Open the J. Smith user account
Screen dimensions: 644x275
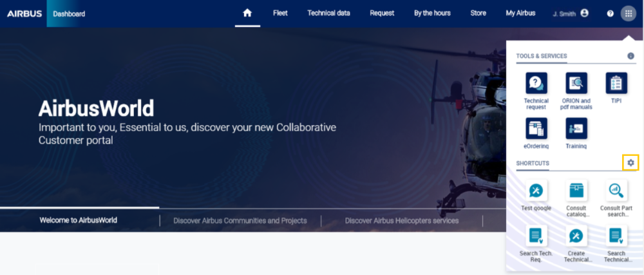(571, 14)
